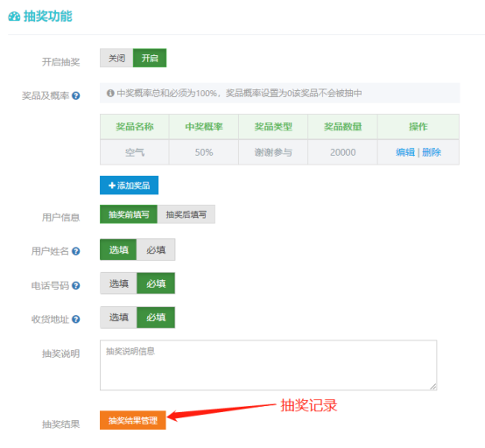Turn on the lottery with 开启
The image size is (485, 448).
[150, 58]
